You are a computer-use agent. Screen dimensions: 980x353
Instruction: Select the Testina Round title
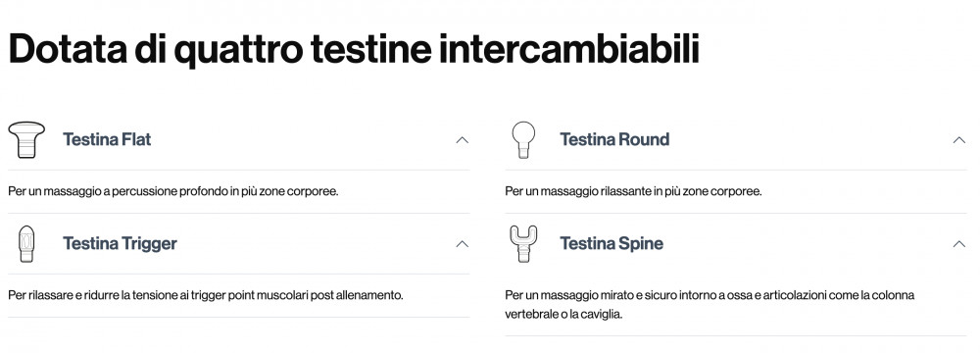click(614, 139)
